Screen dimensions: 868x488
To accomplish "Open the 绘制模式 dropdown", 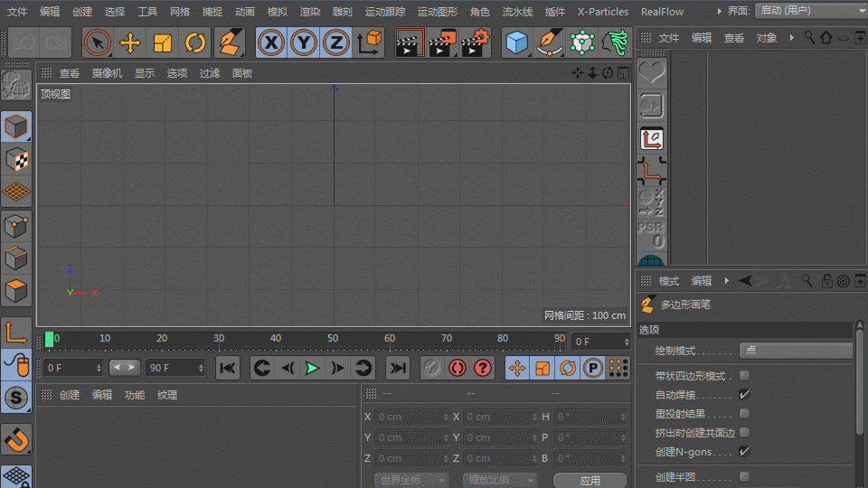I will (x=796, y=351).
